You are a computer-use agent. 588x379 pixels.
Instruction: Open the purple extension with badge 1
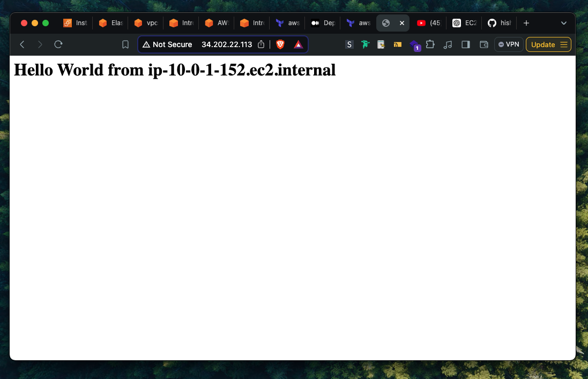[415, 46]
